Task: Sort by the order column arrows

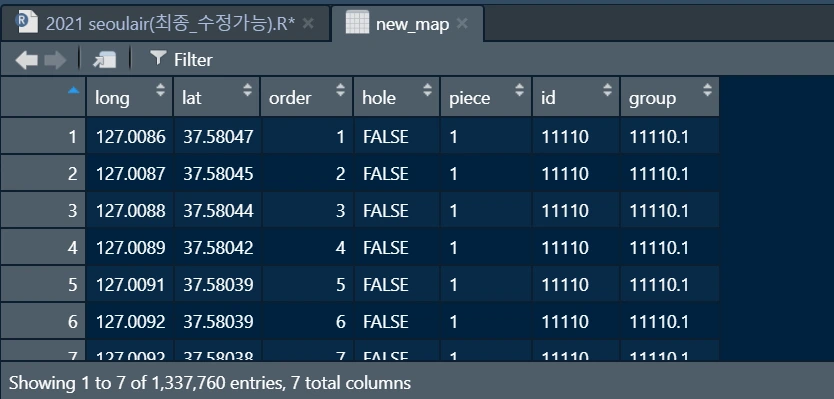Action: tap(340, 90)
